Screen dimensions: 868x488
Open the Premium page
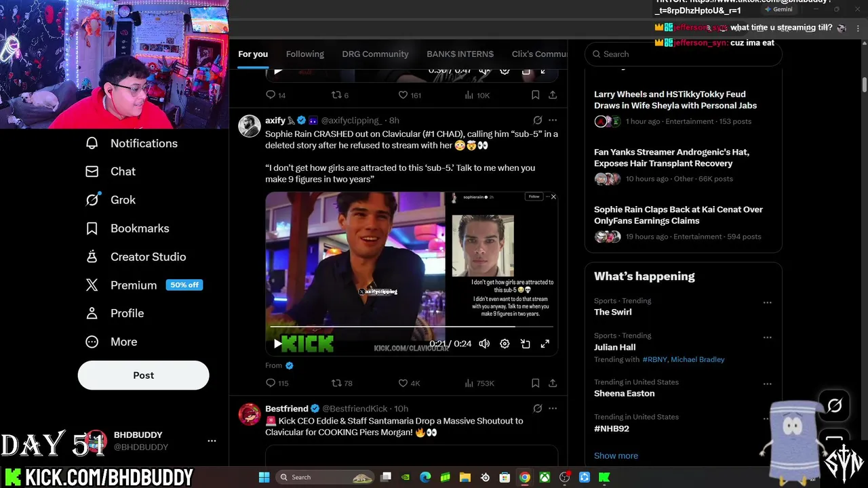(144, 285)
